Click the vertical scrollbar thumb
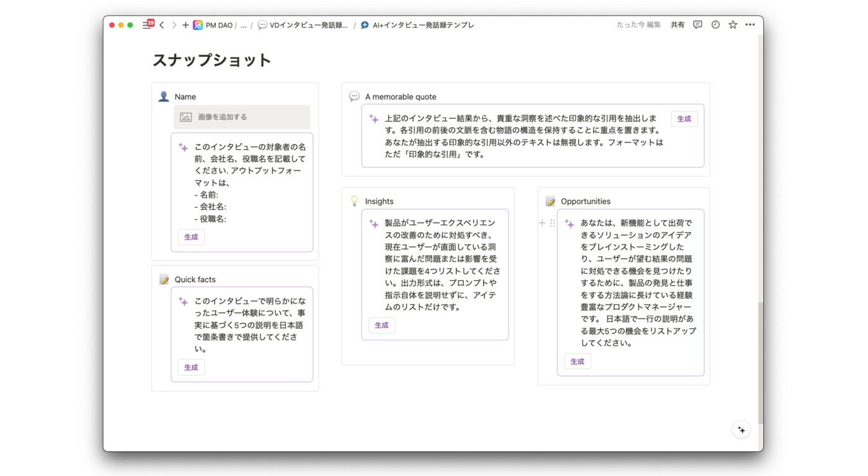This screenshot has height=476, width=868. (x=761, y=363)
